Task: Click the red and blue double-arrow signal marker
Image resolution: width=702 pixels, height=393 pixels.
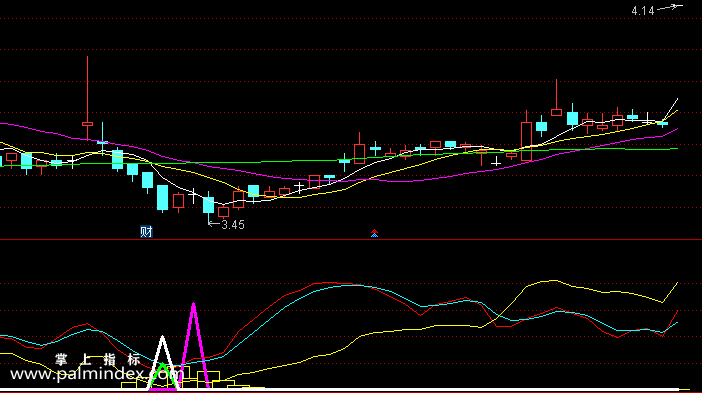Action: tap(374, 233)
